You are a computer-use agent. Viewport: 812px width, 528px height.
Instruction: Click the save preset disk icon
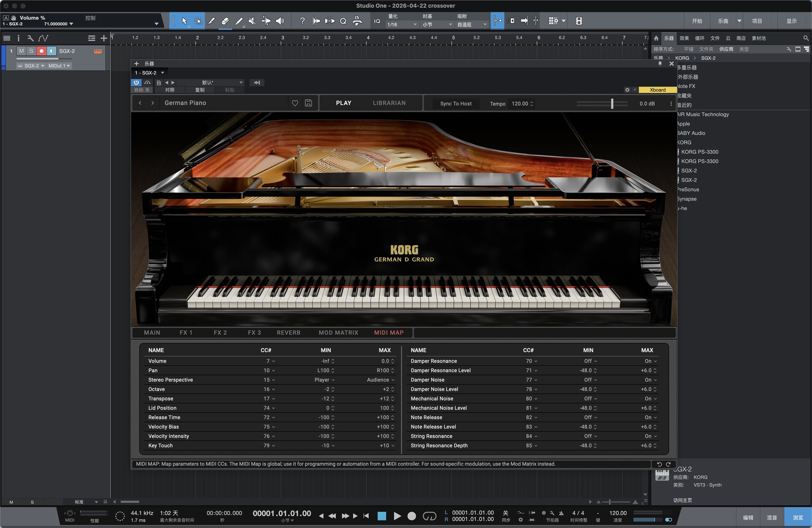308,103
